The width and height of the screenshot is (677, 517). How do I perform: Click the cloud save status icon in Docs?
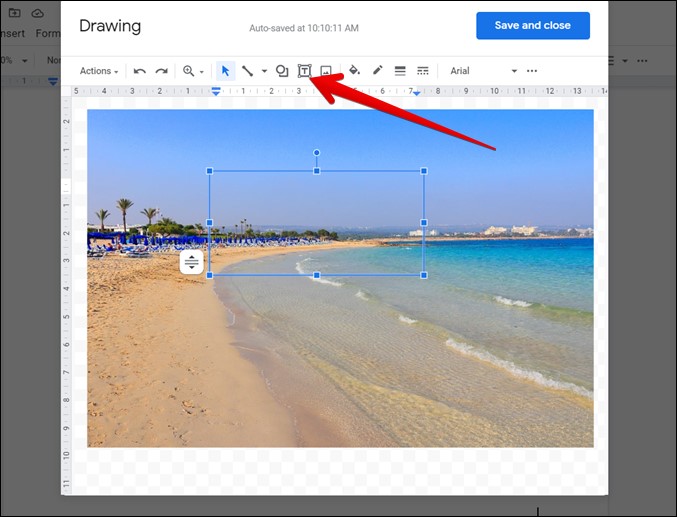[x=38, y=13]
